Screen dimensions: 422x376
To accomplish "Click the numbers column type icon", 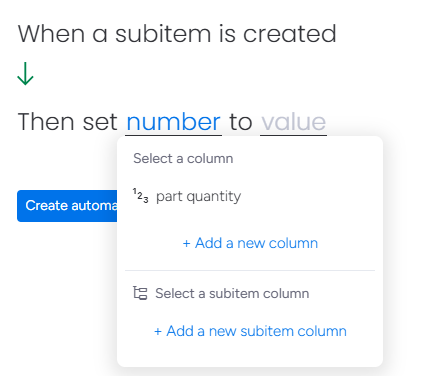I will [x=140, y=196].
